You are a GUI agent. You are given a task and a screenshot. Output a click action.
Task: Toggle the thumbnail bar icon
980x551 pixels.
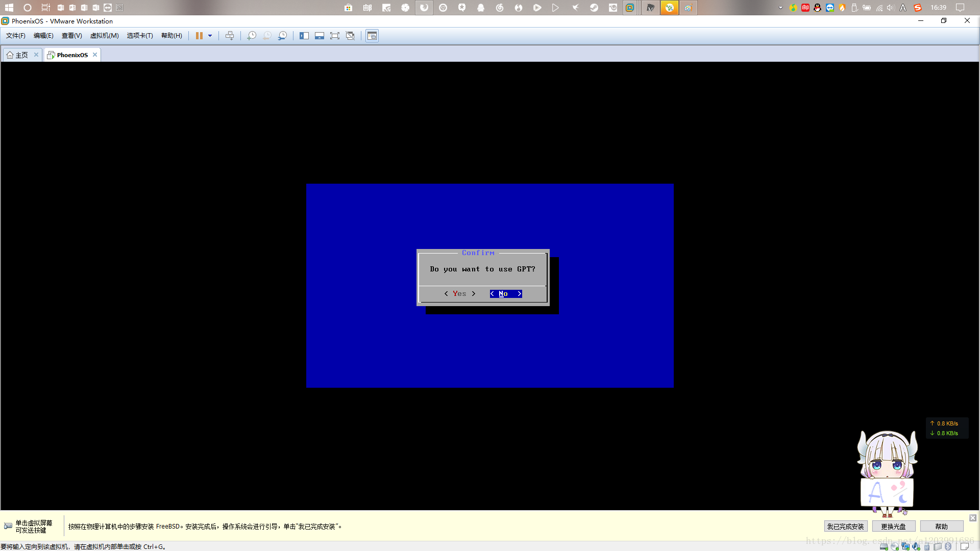[x=320, y=36]
